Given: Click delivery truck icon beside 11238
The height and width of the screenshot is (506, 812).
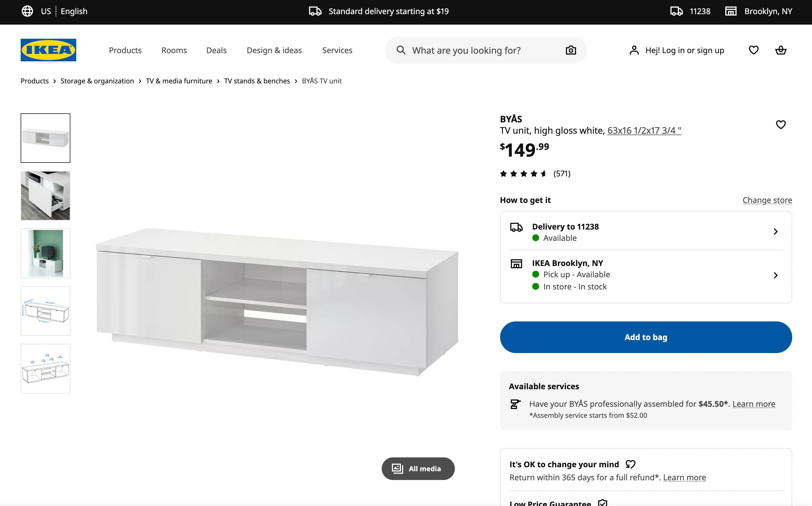Looking at the screenshot, I should 676,11.
